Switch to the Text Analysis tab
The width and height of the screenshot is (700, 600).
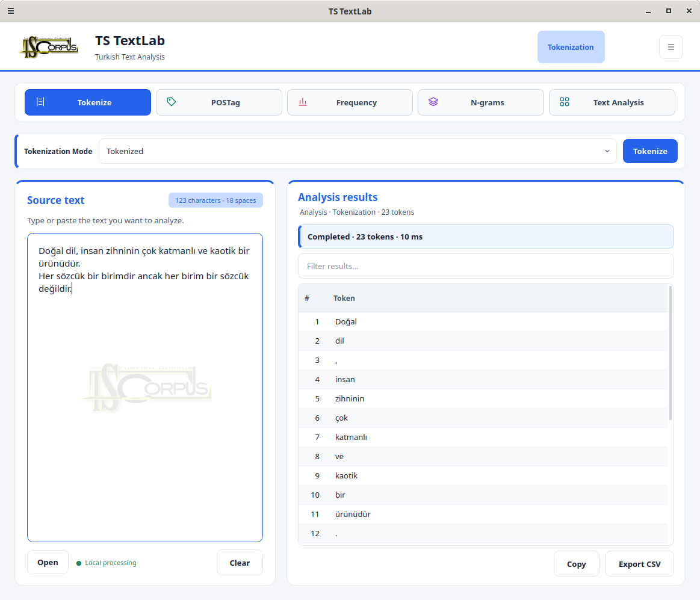(x=612, y=102)
